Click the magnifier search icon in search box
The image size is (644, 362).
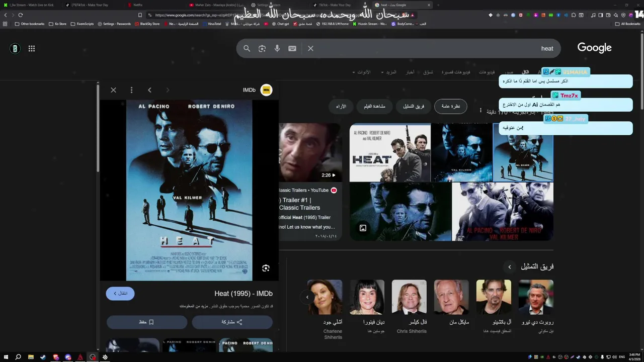pos(247,48)
